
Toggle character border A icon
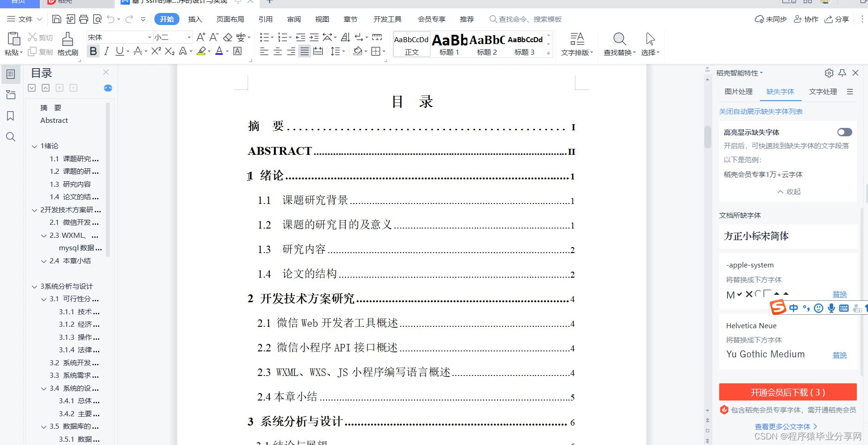click(237, 51)
